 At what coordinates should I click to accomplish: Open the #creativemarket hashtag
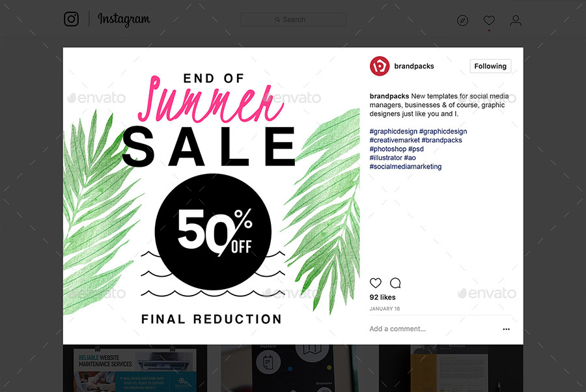tap(395, 140)
